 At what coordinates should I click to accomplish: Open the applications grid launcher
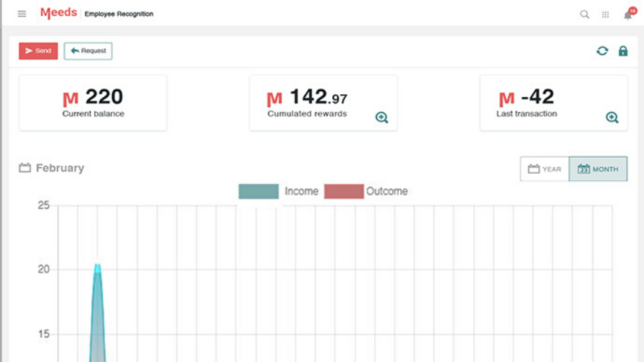(606, 14)
